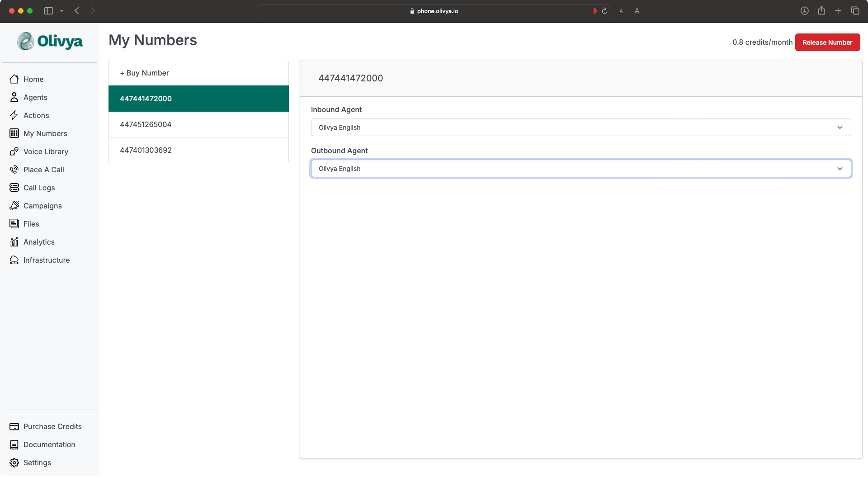Reload the page with the refresh icon

(x=604, y=11)
